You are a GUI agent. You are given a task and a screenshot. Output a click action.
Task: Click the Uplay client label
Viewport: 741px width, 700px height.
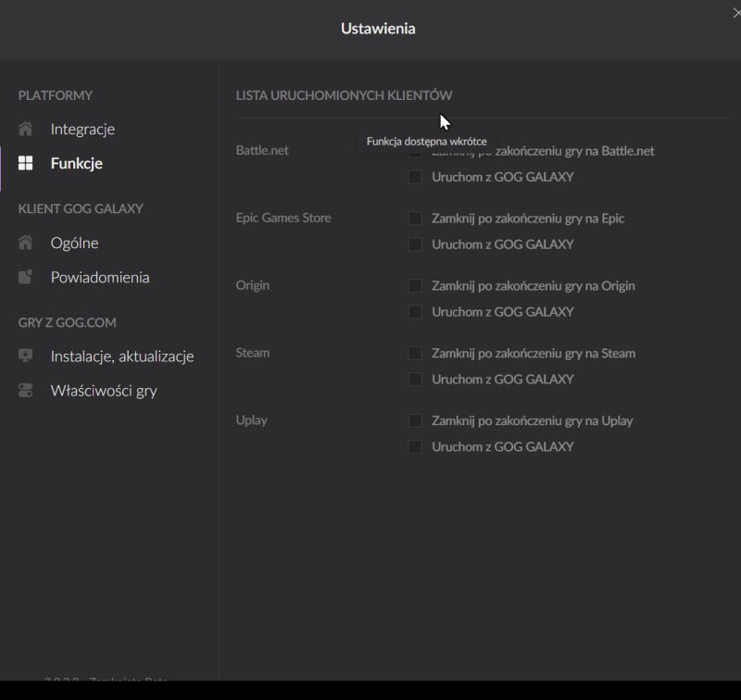251,420
